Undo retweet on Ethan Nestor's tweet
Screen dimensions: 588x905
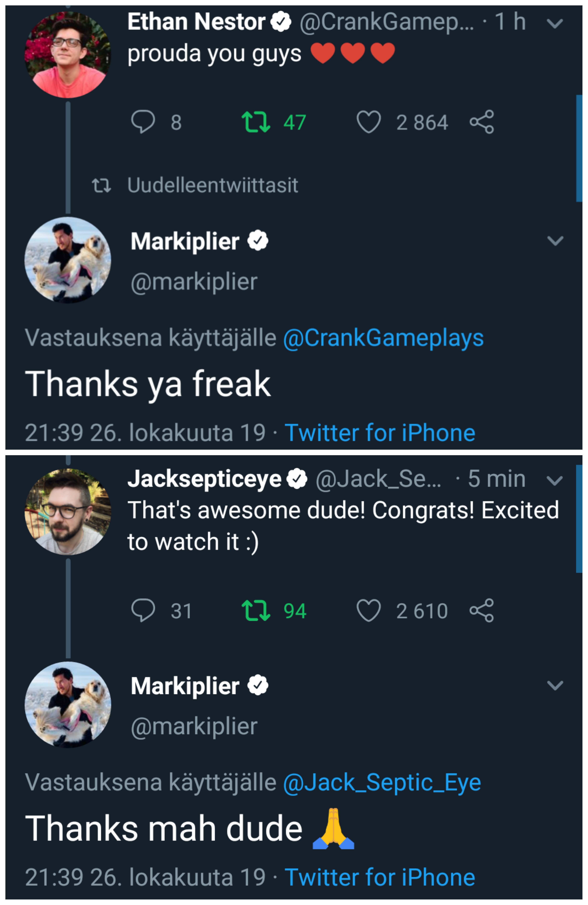click(x=256, y=122)
